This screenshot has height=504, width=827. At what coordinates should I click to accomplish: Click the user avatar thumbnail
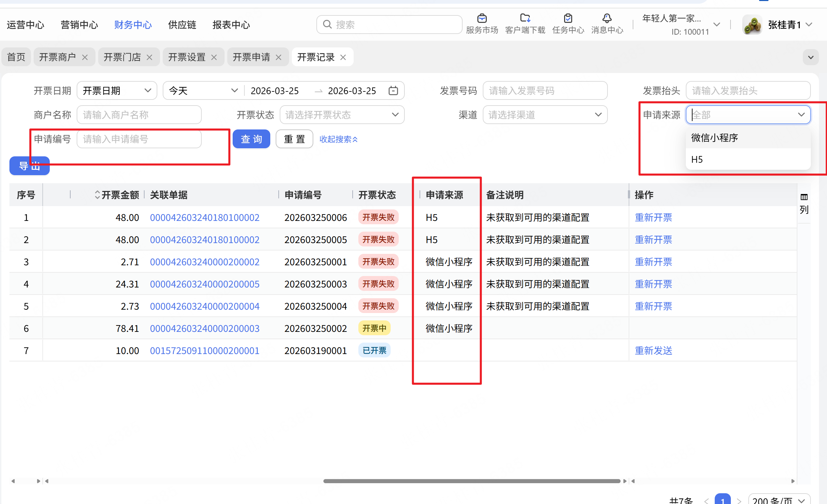752,25
